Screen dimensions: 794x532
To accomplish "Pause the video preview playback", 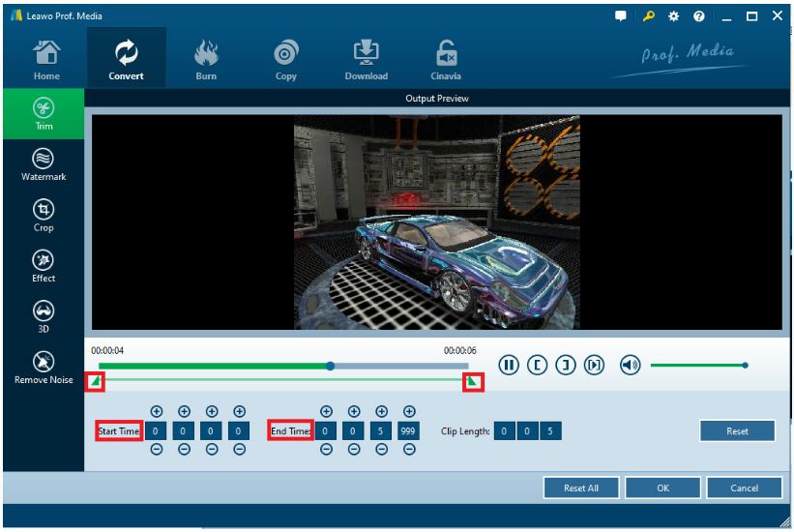I will pos(509,365).
